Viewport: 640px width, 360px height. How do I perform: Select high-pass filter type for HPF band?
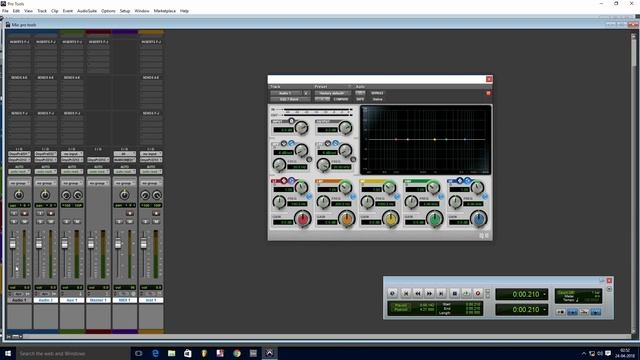tap(291, 143)
